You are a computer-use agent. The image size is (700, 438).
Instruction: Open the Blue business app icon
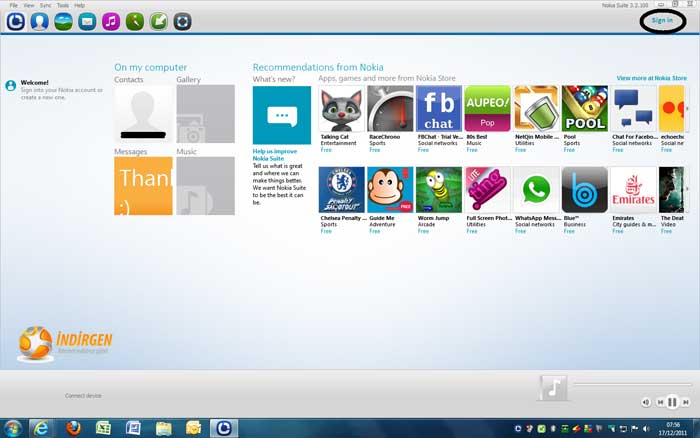585,190
